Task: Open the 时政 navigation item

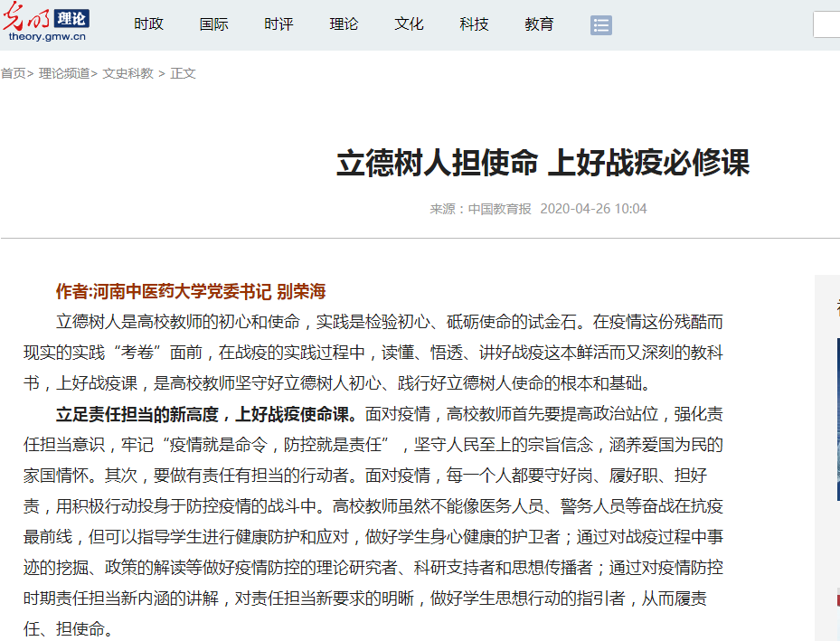Action: point(148,24)
